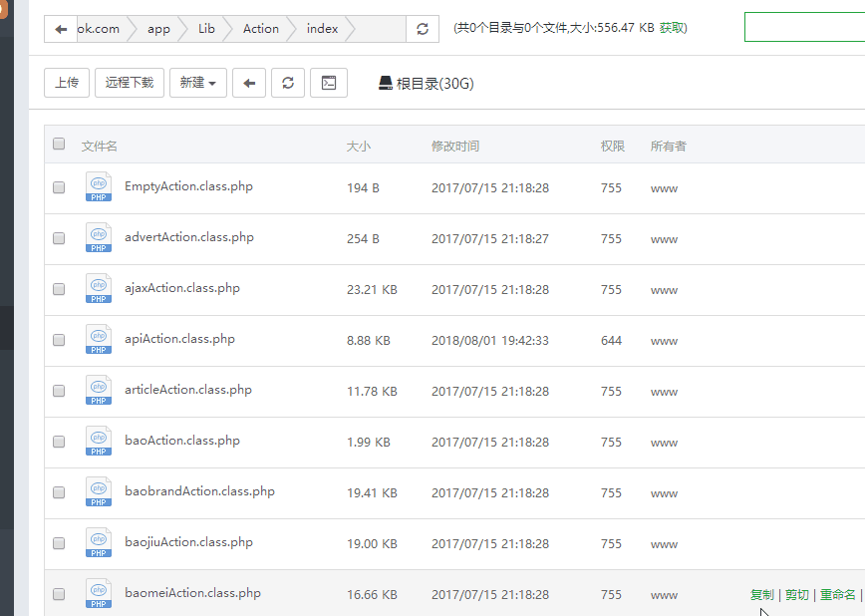The width and height of the screenshot is (865, 616).
Task: Click the 文件名 column header to sort
Action: pos(100,147)
